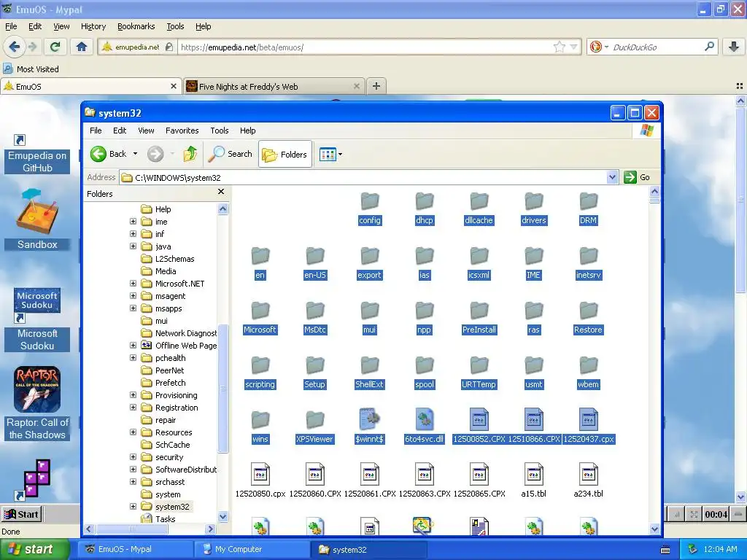Viewport: 747px width, 560px height.
Task: Open the Sandbox desktop icon
Action: click(x=37, y=219)
